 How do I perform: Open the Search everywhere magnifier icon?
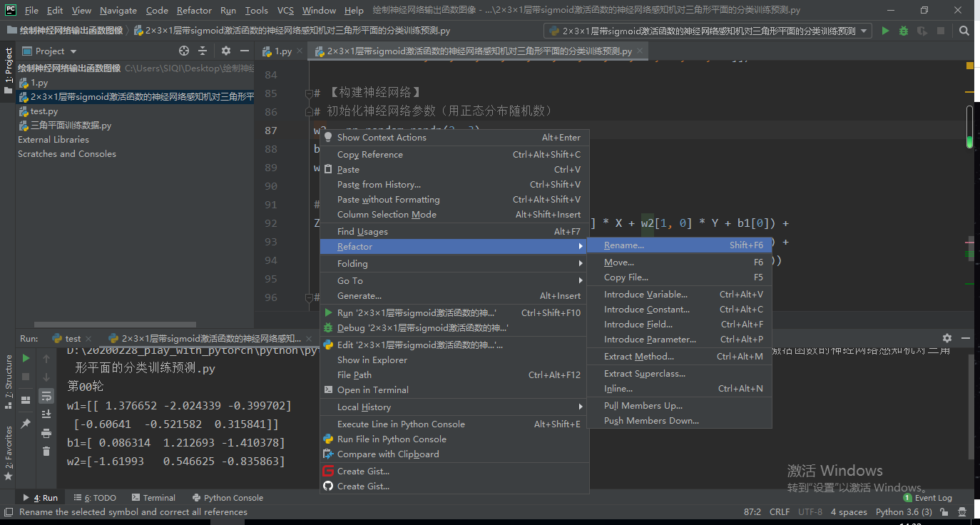tap(964, 31)
